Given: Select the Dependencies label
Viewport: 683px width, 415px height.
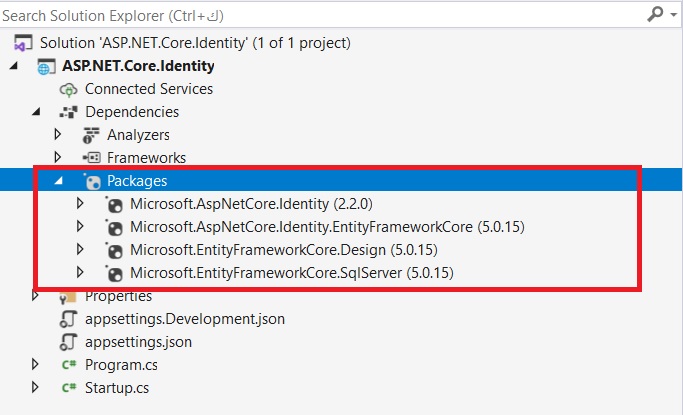Looking at the screenshot, I should click(132, 112).
